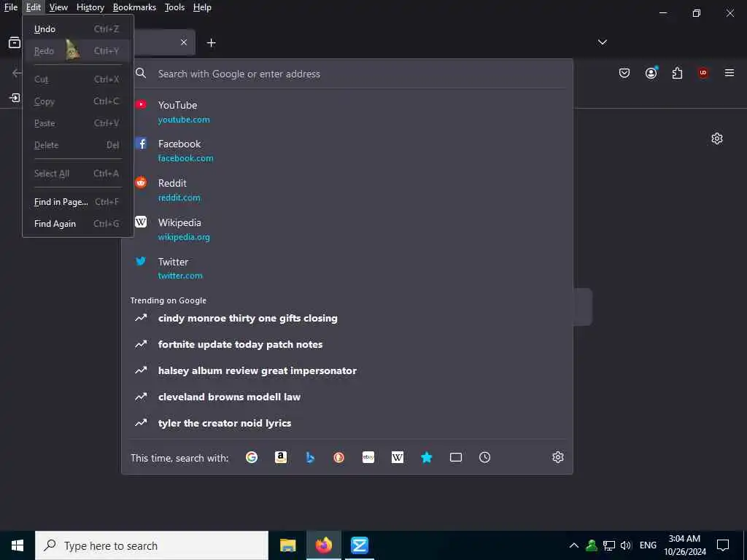This screenshot has height=560, width=747.
Task: Search bookmarks with star icon
Action: tap(426, 458)
